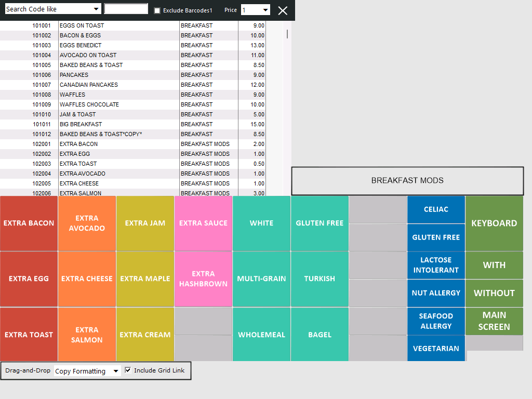Image resolution: width=532 pixels, height=399 pixels.
Task: Go to MAIN SCREEN
Action: pyautogui.click(x=494, y=321)
